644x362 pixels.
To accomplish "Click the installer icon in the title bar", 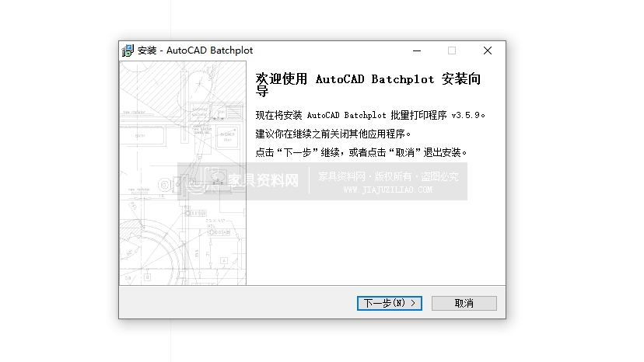I will point(128,50).
